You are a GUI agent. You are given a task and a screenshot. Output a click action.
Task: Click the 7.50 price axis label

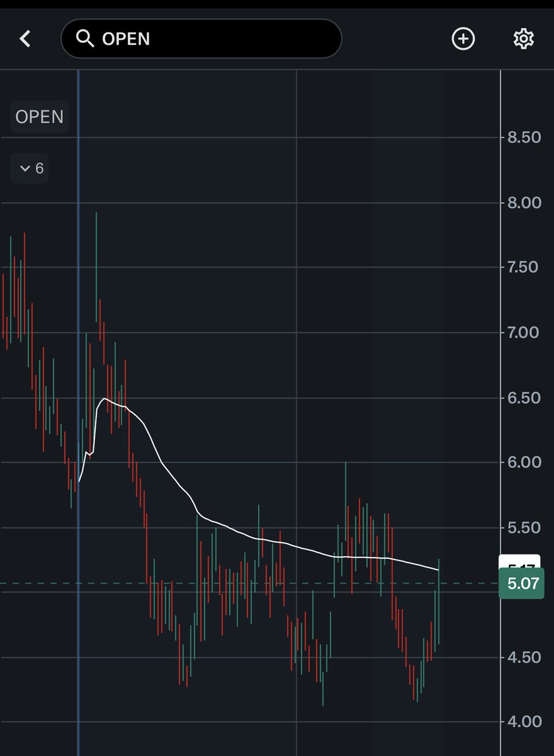point(524,267)
